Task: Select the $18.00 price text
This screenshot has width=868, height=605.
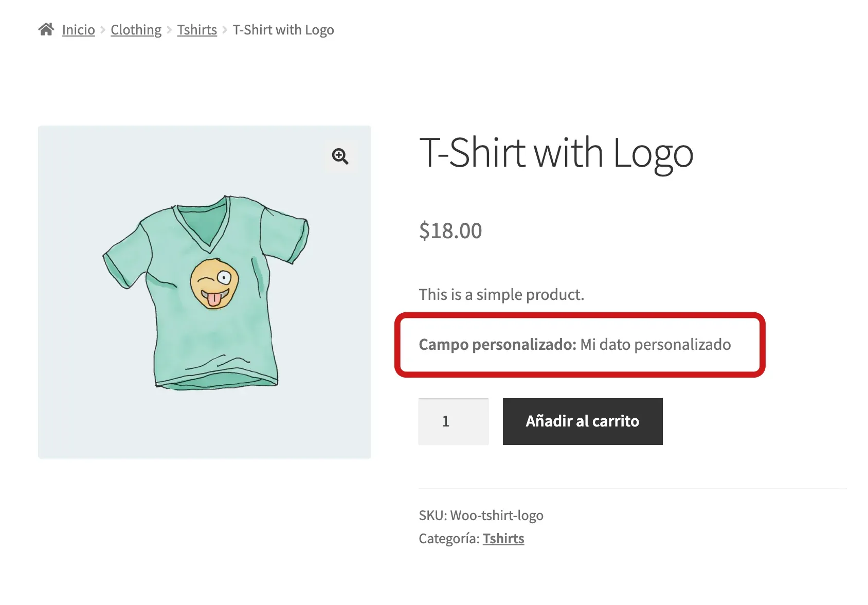Action: (x=450, y=231)
